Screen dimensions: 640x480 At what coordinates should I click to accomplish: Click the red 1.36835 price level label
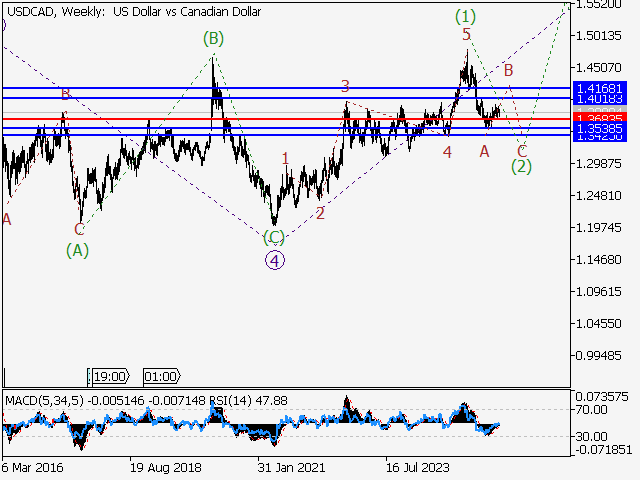[x=600, y=119]
